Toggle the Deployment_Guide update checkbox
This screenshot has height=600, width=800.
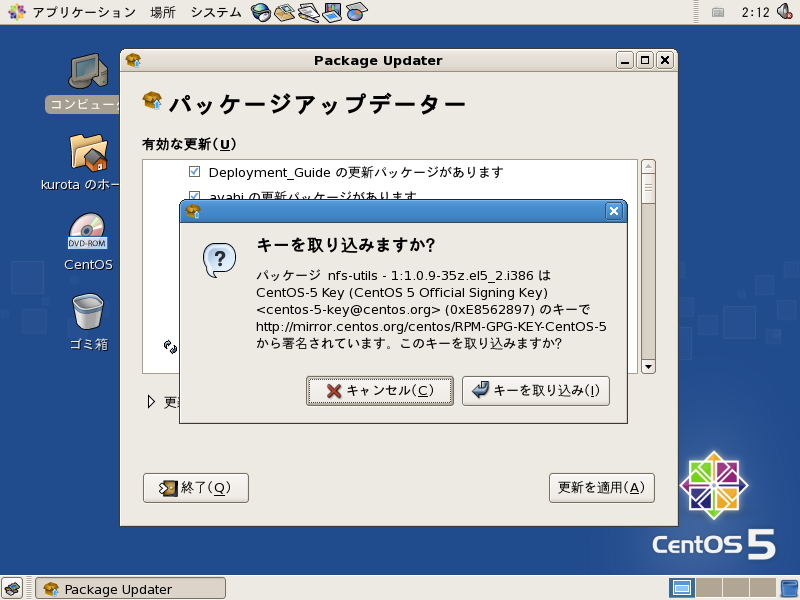click(194, 171)
